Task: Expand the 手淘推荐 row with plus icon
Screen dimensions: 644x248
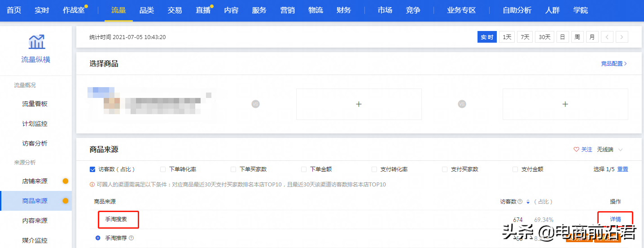Action: [x=98, y=238]
